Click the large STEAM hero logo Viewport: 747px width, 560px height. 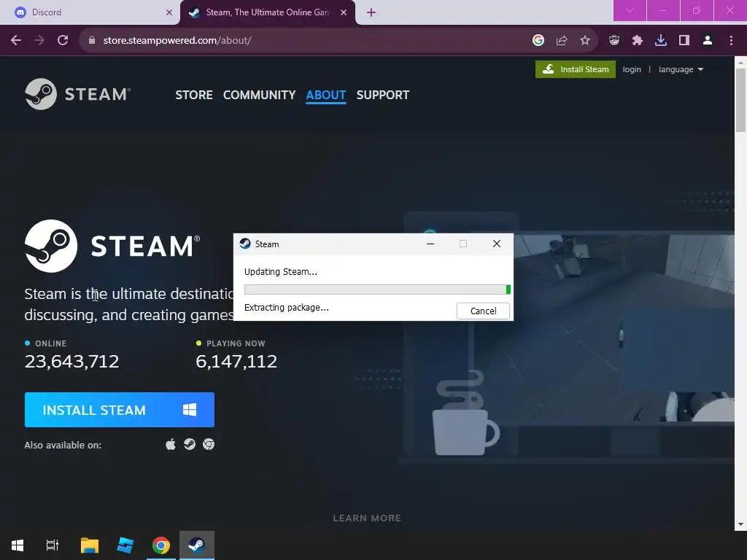click(x=112, y=246)
